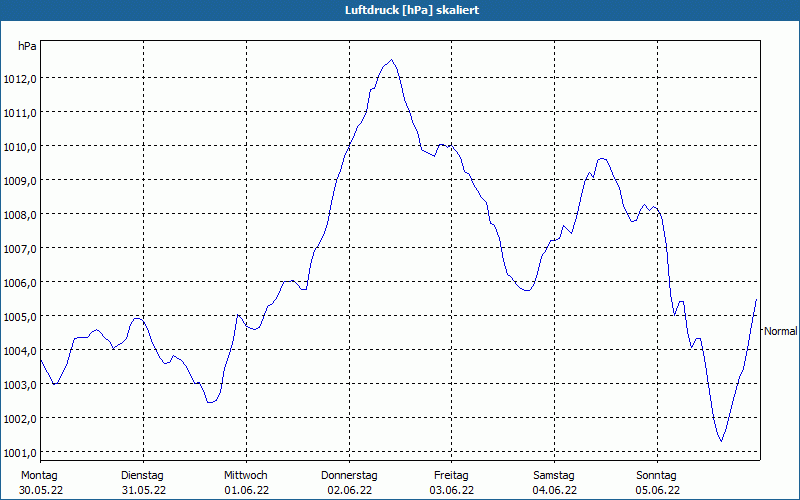
Task: Click the 1003,0 axis value
Action: point(20,385)
